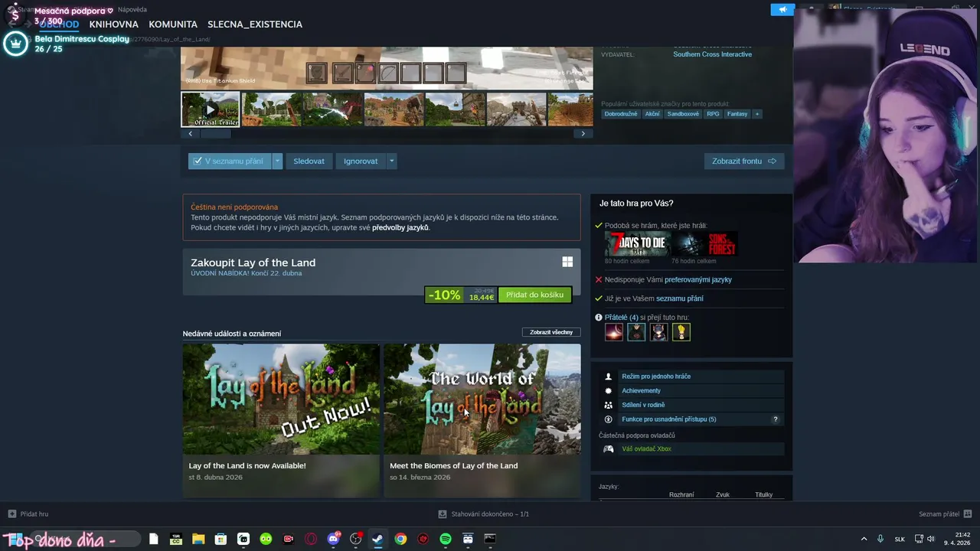The height and width of the screenshot is (551, 980).
Task: Open Google Chrome from the taskbar
Action: point(400,539)
